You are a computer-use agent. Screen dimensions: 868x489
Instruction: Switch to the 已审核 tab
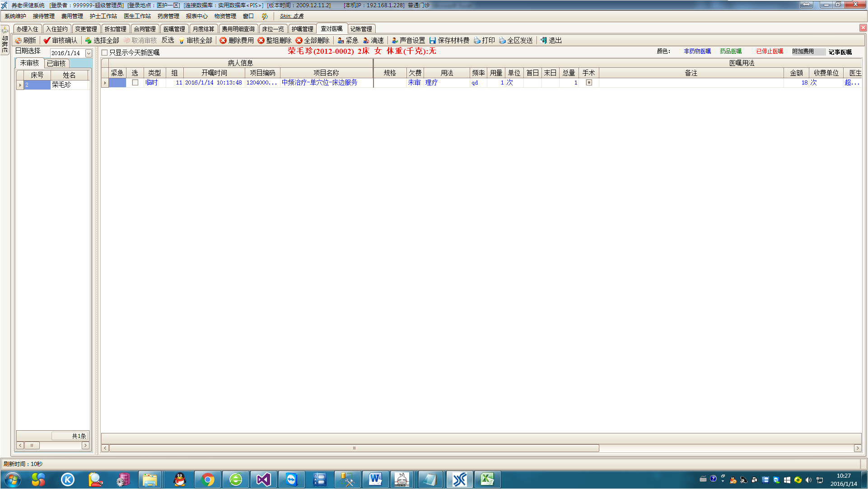(x=56, y=63)
